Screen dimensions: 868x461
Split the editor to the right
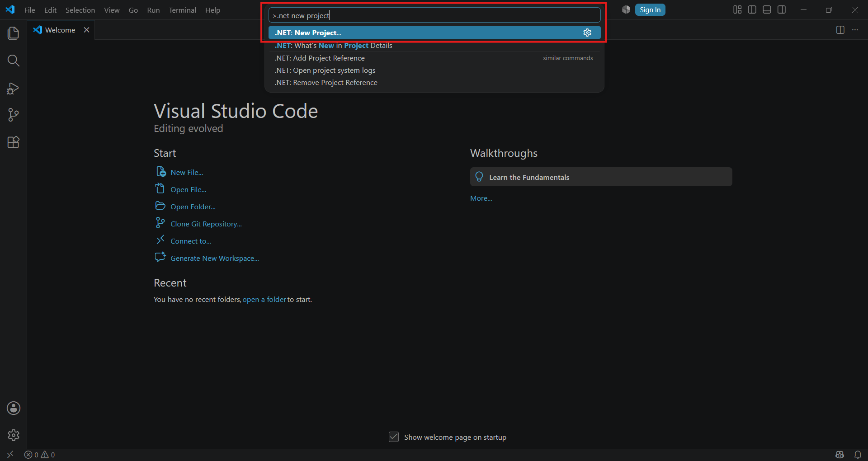click(x=840, y=30)
